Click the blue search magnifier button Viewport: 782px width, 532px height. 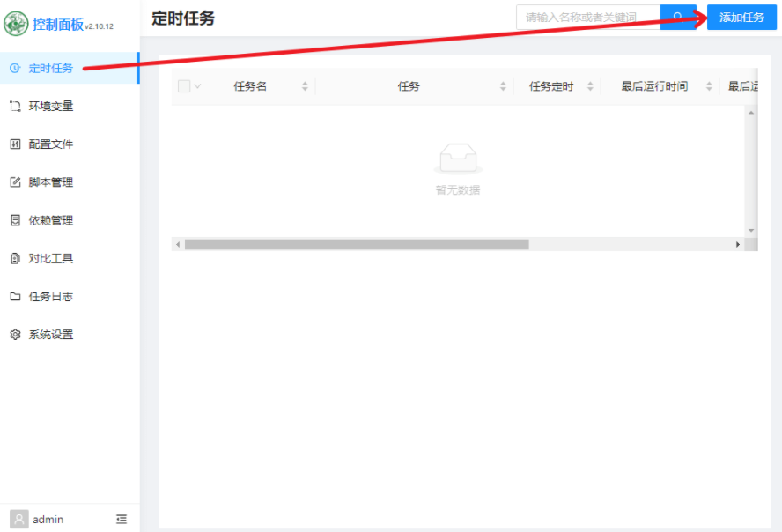678,18
